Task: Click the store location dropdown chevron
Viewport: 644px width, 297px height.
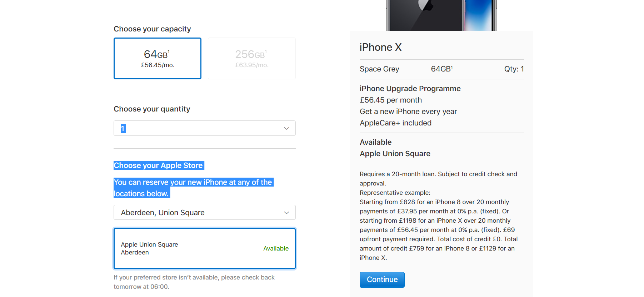Action: tap(286, 213)
